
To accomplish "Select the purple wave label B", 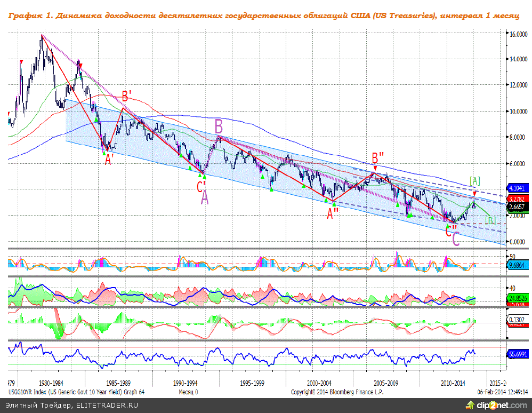I will [219, 126].
